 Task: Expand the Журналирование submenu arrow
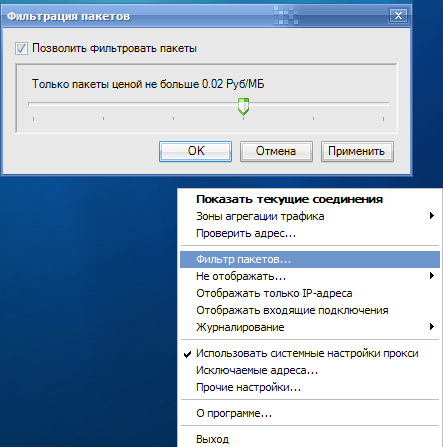point(432,327)
